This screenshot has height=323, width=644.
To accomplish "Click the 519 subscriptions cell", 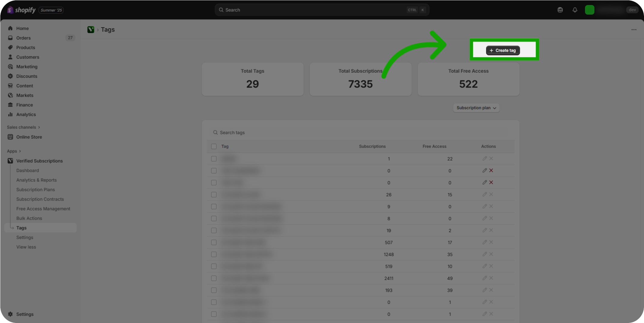I will 389,266.
